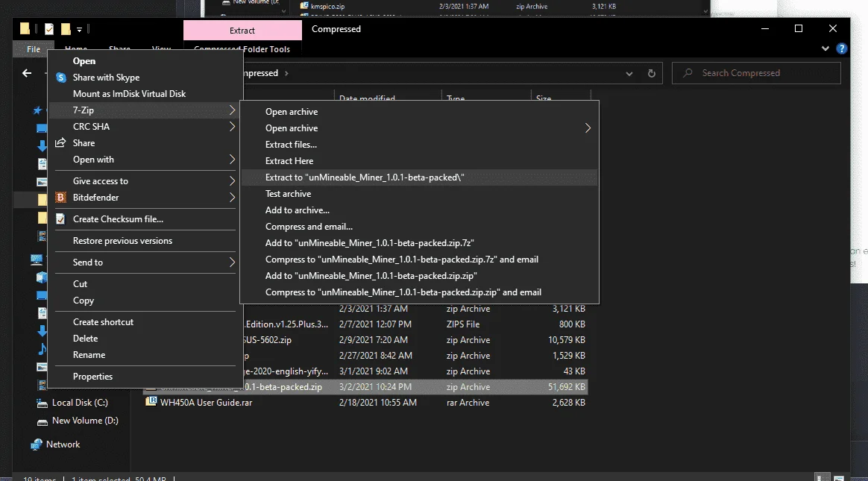Click the refresh icon beside address bar
This screenshot has height=481, width=868.
coord(652,73)
